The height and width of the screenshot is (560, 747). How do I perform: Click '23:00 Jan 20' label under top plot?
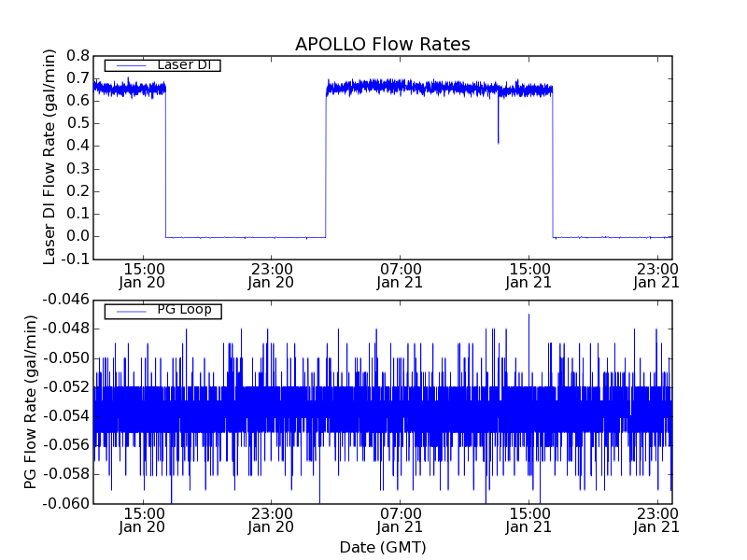coord(271,275)
